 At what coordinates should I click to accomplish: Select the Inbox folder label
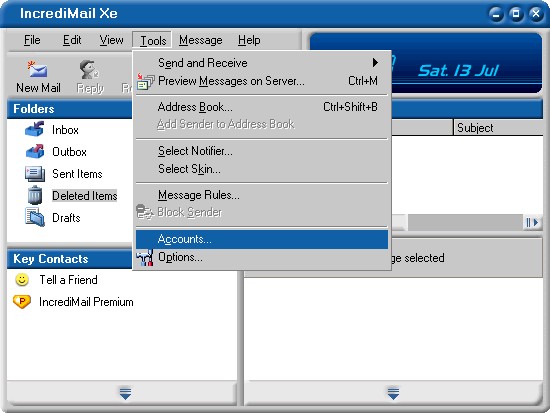(x=65, y=130)
